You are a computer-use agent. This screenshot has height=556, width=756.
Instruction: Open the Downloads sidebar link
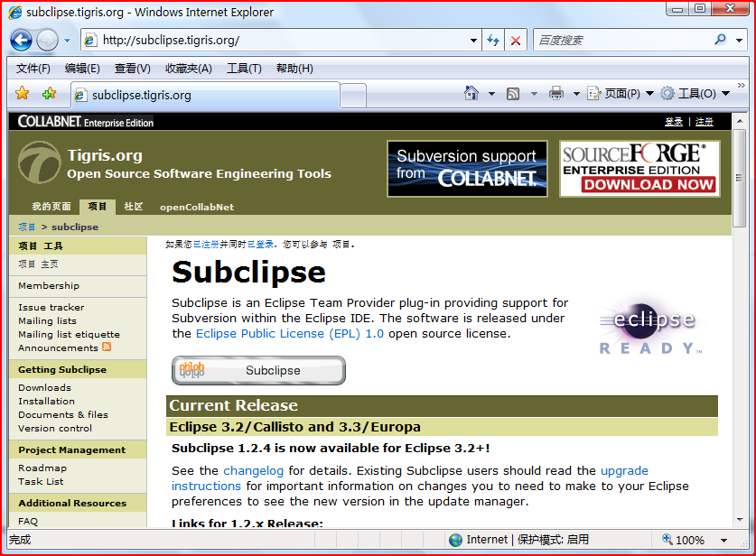click(44, 388)
